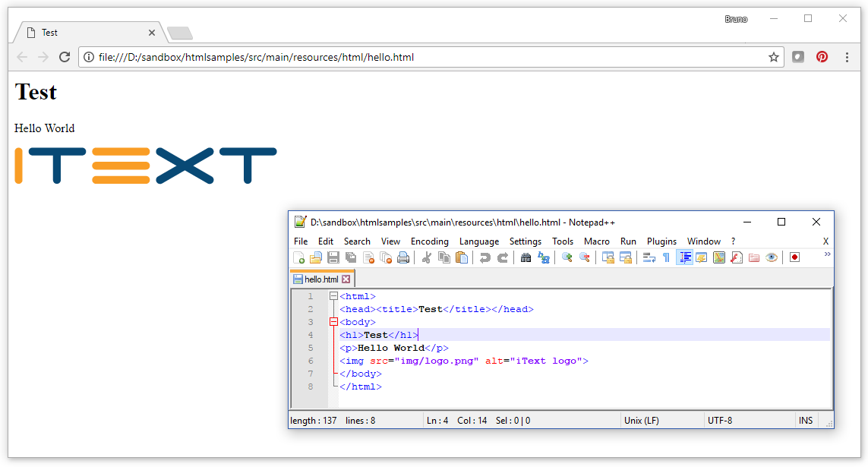
Task: Expand hidden toolbar items double chevron
Action: tap(827, 254)
